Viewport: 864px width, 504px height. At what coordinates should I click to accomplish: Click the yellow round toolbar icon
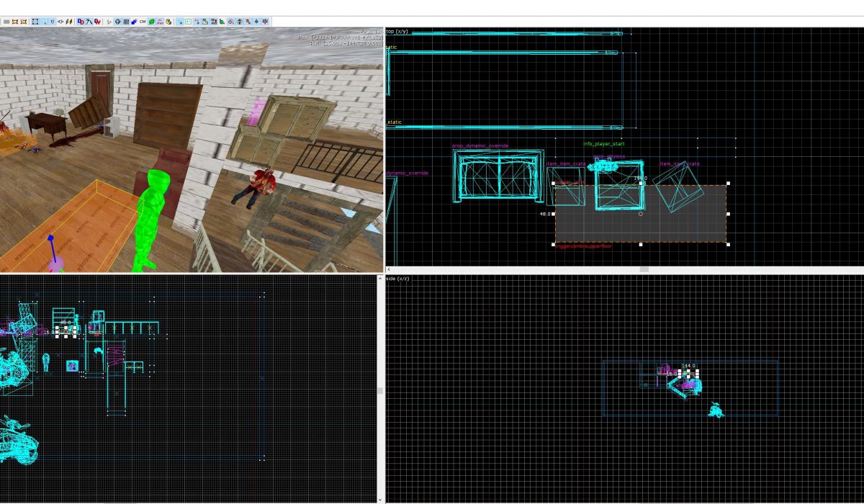pos(168,22)
